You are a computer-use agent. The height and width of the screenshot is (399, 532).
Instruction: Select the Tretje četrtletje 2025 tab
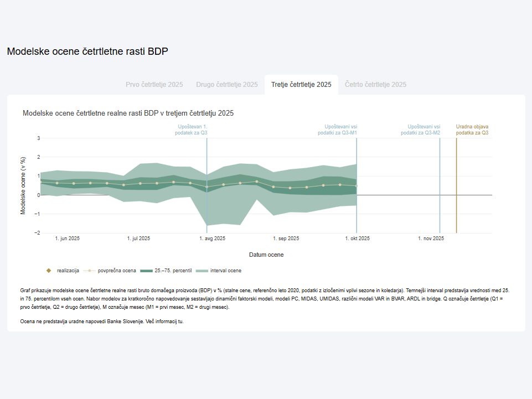pos(301,85)
